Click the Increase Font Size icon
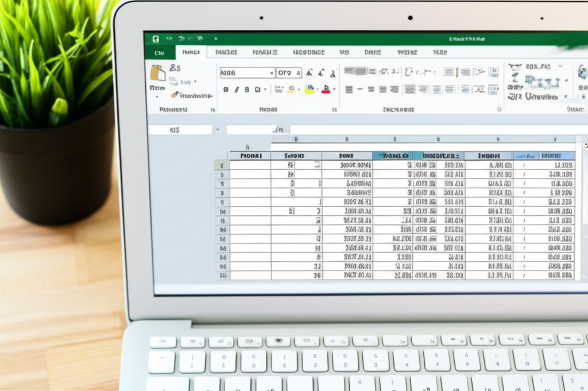 [x=309, y=73]
